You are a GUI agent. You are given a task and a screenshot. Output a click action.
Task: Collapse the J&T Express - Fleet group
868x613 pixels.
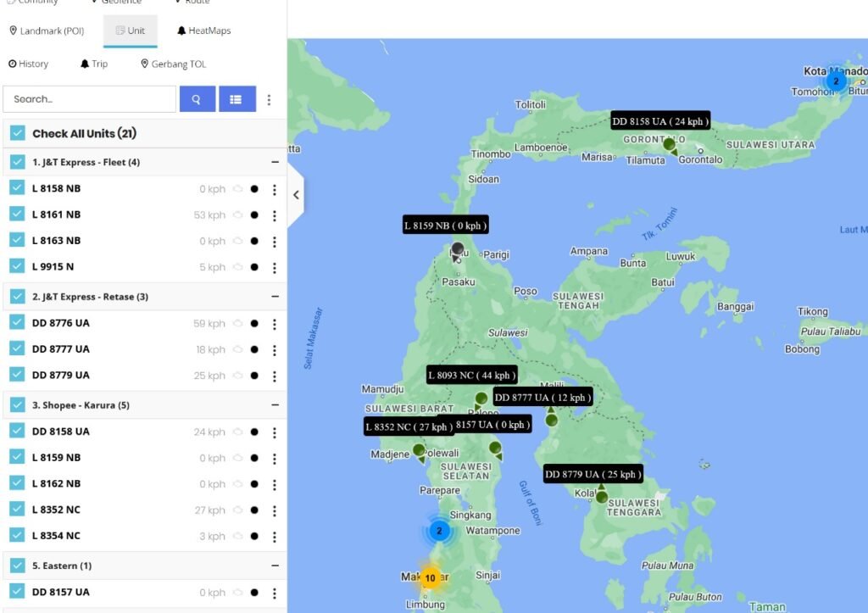(x=275, y=162)
